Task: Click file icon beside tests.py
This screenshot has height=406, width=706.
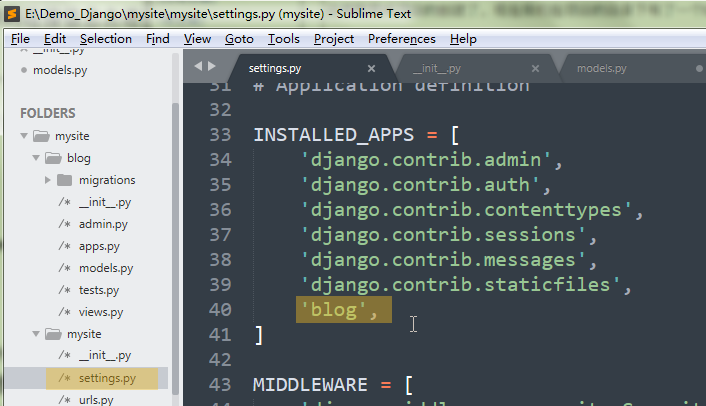Action: pyautogui.click(x=65, y=290)
